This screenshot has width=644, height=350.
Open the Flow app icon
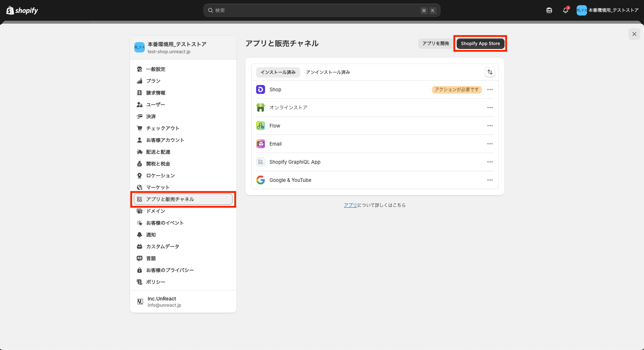261,126
